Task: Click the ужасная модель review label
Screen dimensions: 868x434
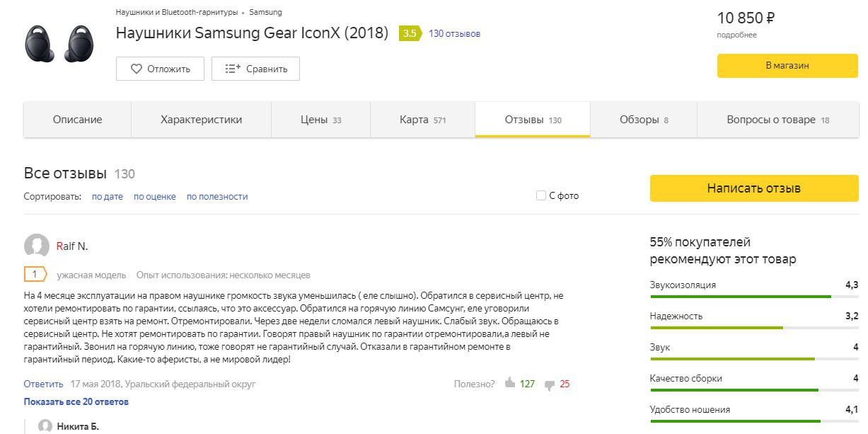Action: (x=91, y=275)
